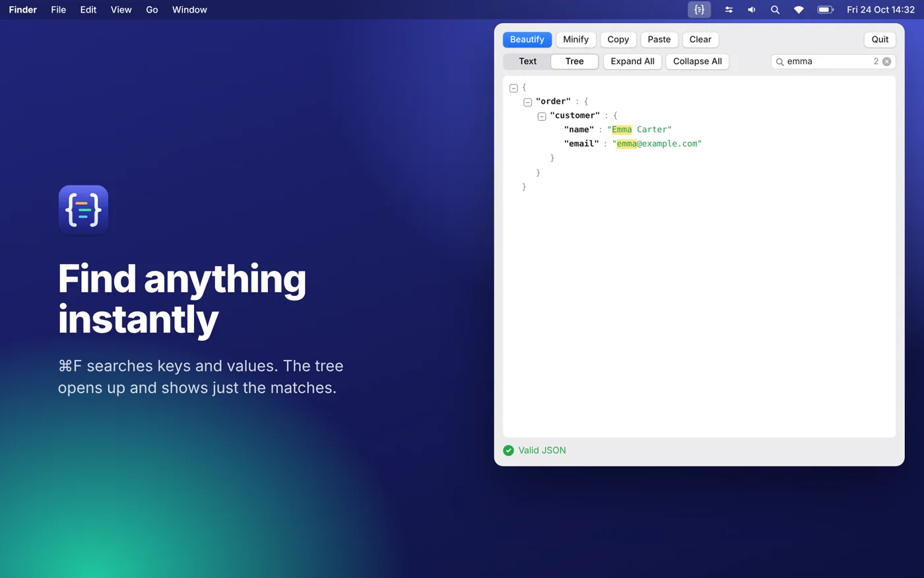Open the Edit menu
The image size is (924, 578).
click(88, 10)
